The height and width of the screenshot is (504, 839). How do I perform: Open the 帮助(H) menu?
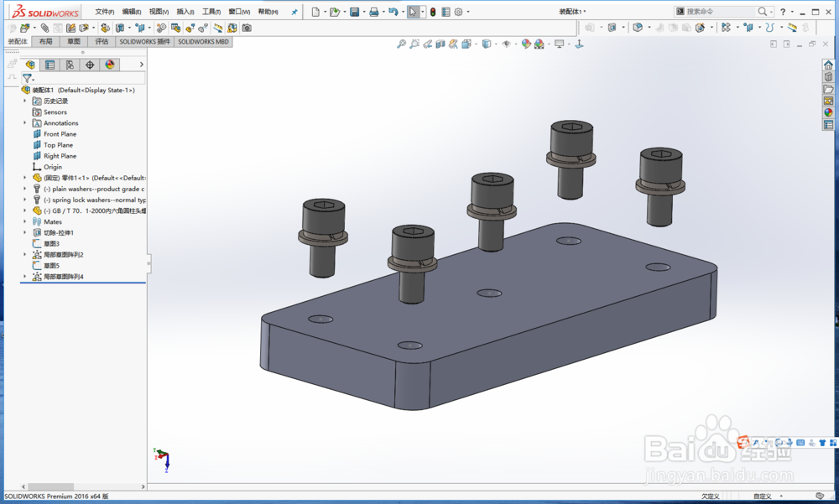tap(268, 12)
